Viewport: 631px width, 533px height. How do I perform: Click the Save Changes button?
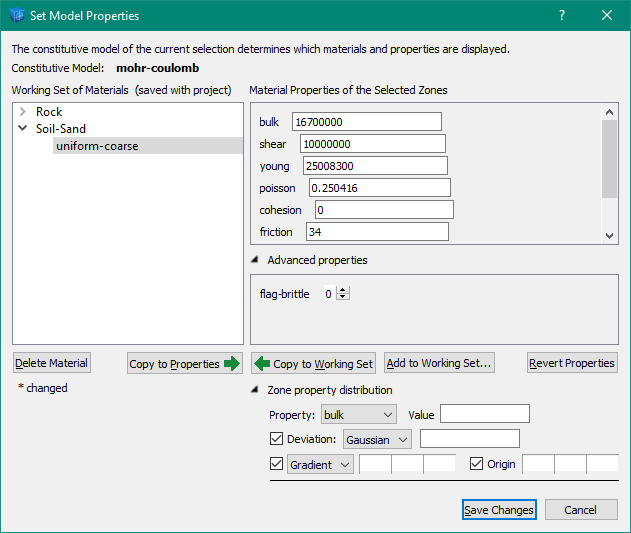point(499,510)
